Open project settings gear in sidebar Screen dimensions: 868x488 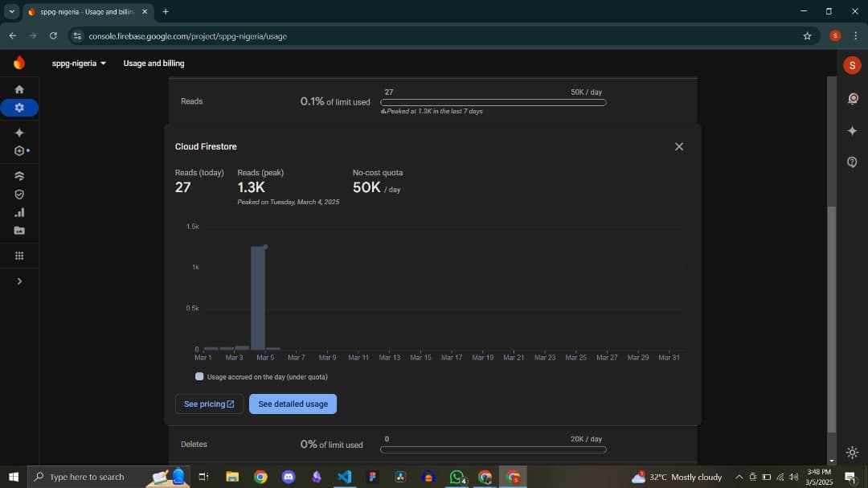(19, 108)
